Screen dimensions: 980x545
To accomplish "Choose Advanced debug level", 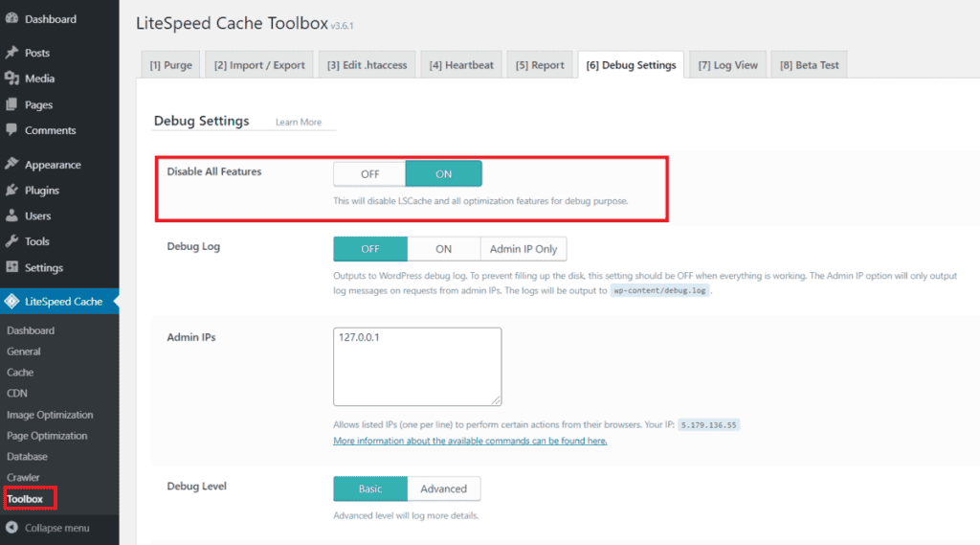I will (x=443, y=488).
